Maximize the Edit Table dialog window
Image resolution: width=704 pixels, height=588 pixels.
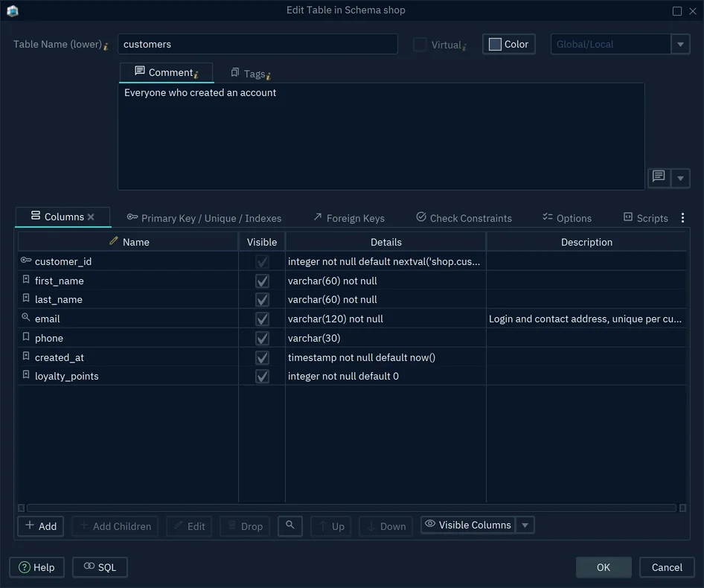coord(677,11)
